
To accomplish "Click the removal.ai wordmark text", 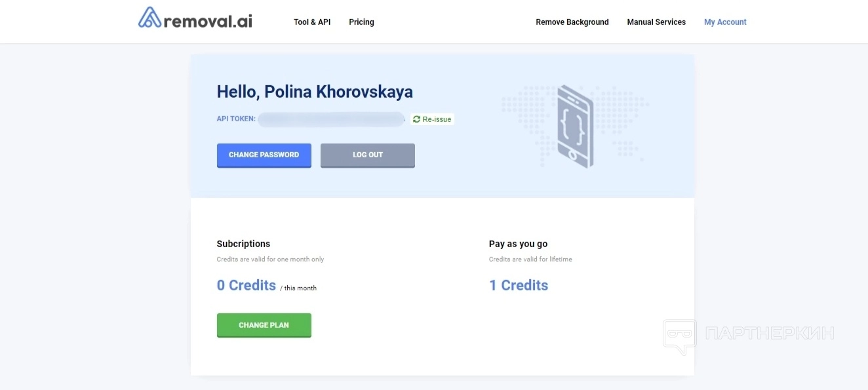I will coord(208,22).
